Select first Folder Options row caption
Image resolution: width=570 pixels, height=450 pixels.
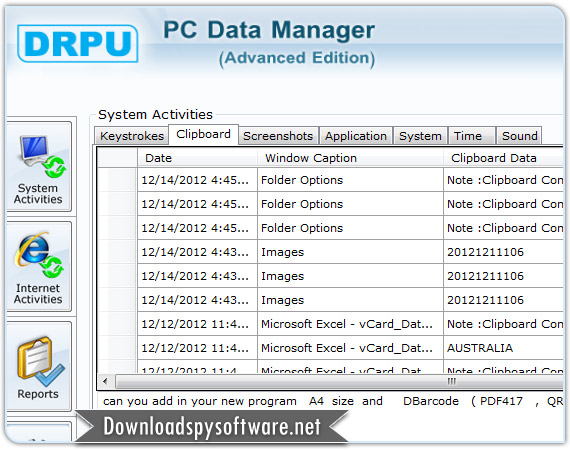pos(350,180)
